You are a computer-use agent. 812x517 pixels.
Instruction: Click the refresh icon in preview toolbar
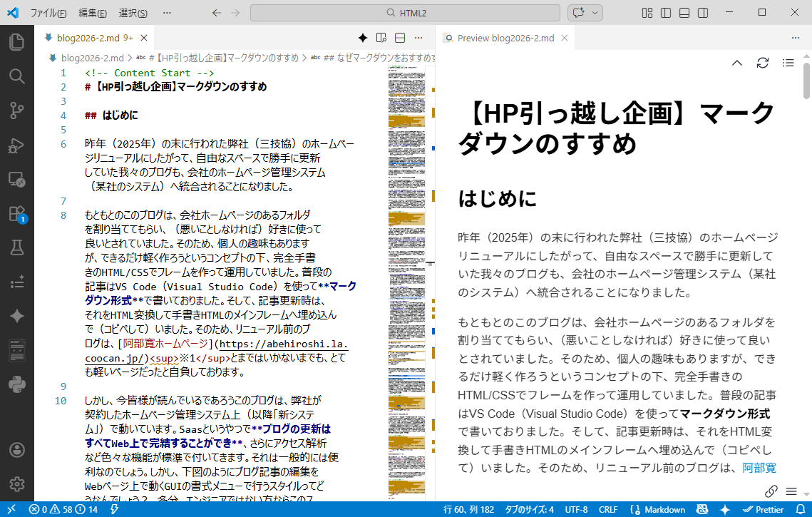[x=763, y=63]
